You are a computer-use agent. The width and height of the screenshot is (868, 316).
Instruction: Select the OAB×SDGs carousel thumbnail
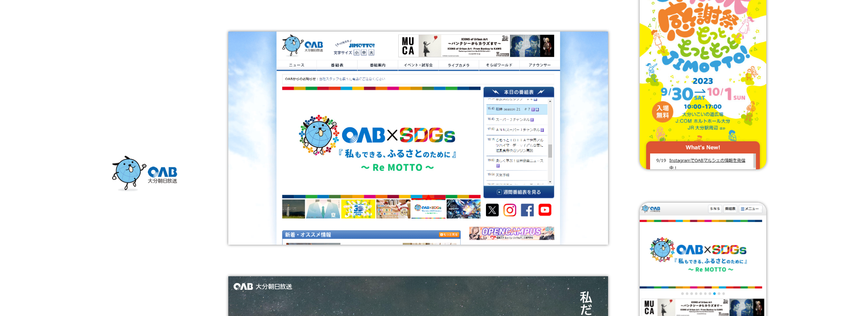tap(428, 209)
